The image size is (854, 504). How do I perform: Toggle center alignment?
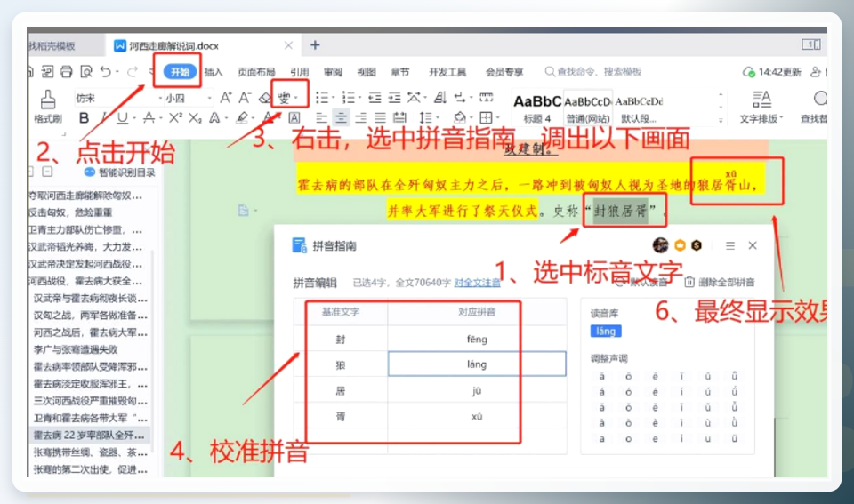pos(341,117)
